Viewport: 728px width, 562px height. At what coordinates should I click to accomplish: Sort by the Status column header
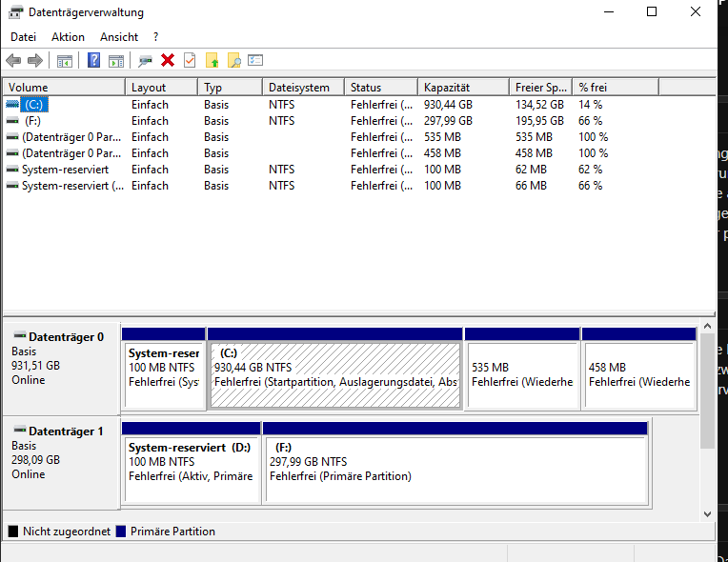(x=381, y=88)
